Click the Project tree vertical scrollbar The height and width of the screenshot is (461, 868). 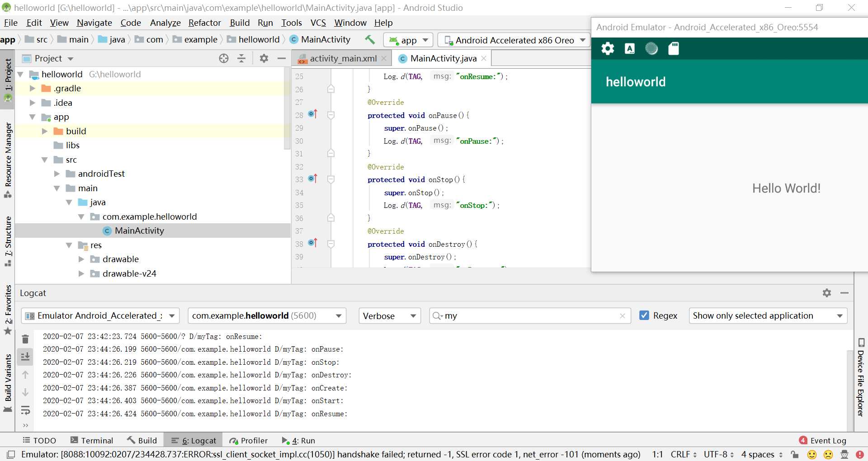click(x=287, y=108)
